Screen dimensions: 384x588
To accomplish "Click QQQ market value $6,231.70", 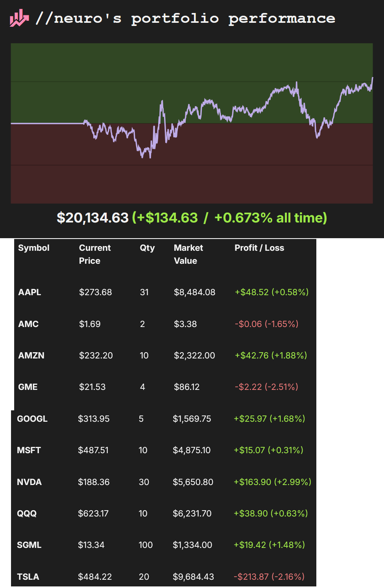I will pos(192,514).
